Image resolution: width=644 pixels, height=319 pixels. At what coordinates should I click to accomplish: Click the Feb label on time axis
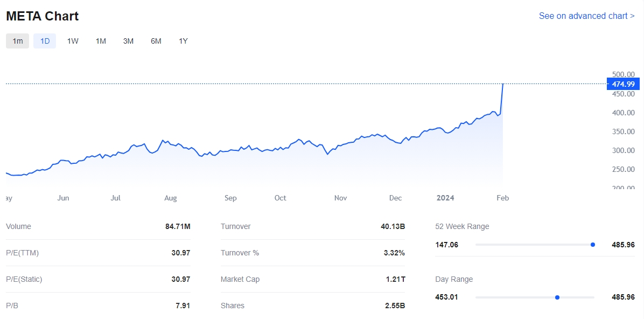pos(502,198)
